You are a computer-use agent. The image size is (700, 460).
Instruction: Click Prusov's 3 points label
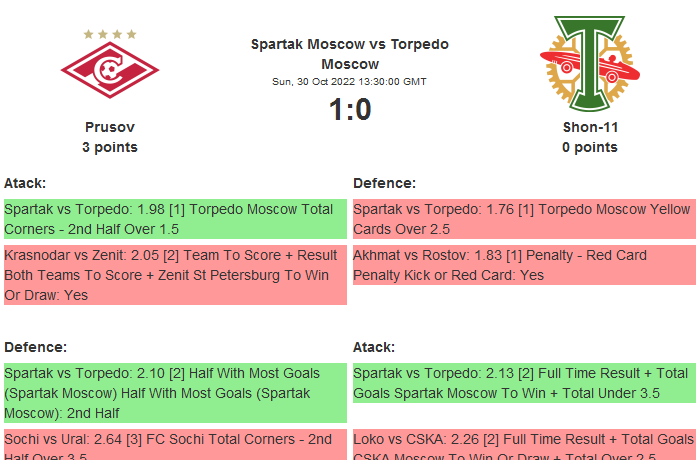(110, 147)
